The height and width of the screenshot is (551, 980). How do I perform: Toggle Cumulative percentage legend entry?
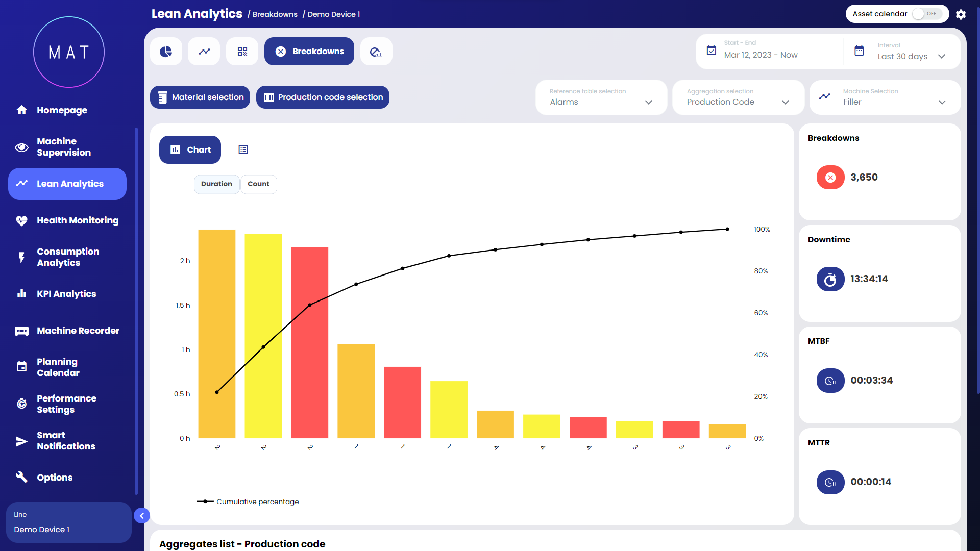point(248,502)
